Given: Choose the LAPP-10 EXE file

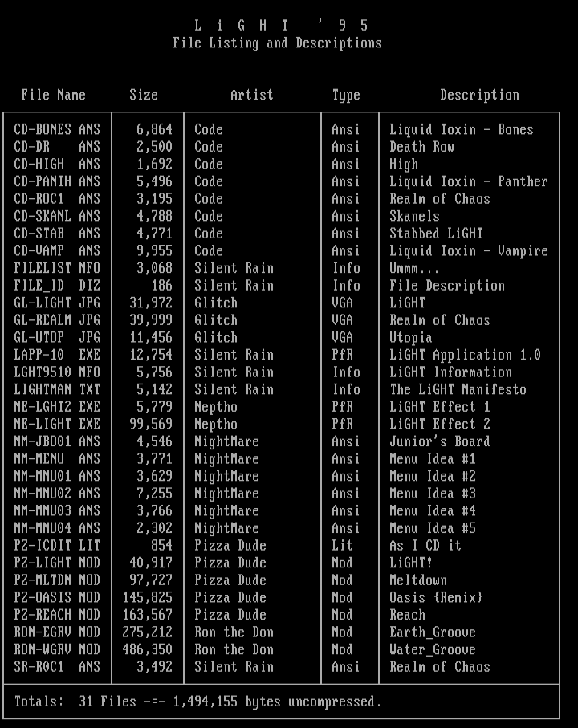Looking at the screenshot, I should point(57,355).
